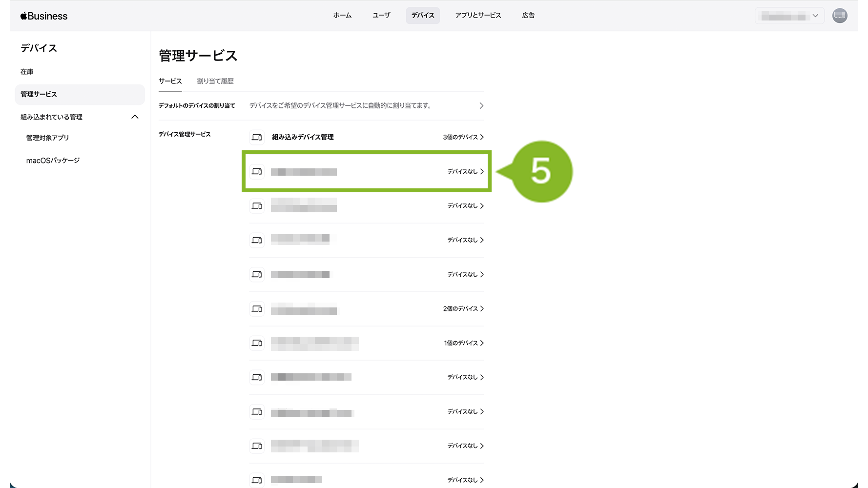Open 在庫 in the sidebar
868x488 pixels.
27,72
